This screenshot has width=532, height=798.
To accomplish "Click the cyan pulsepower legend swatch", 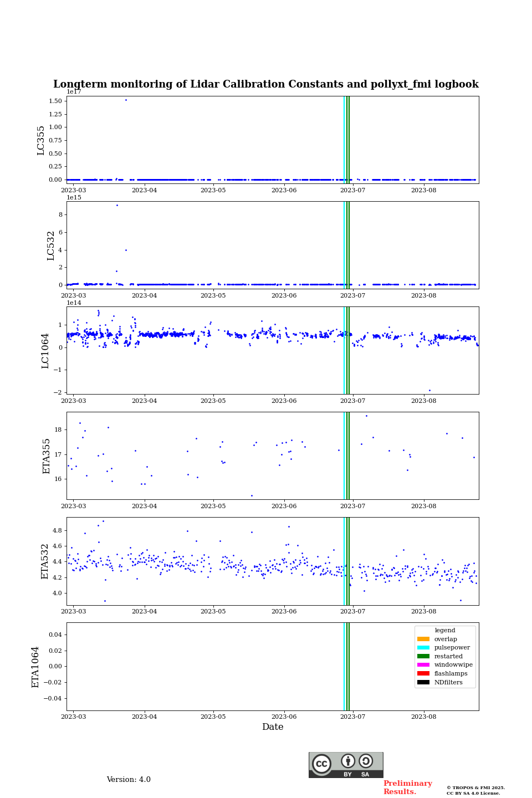I will [x=423, y=648].
